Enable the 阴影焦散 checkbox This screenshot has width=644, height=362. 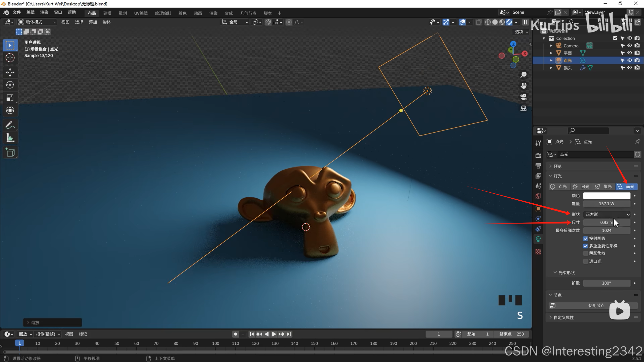click(585, 253)
